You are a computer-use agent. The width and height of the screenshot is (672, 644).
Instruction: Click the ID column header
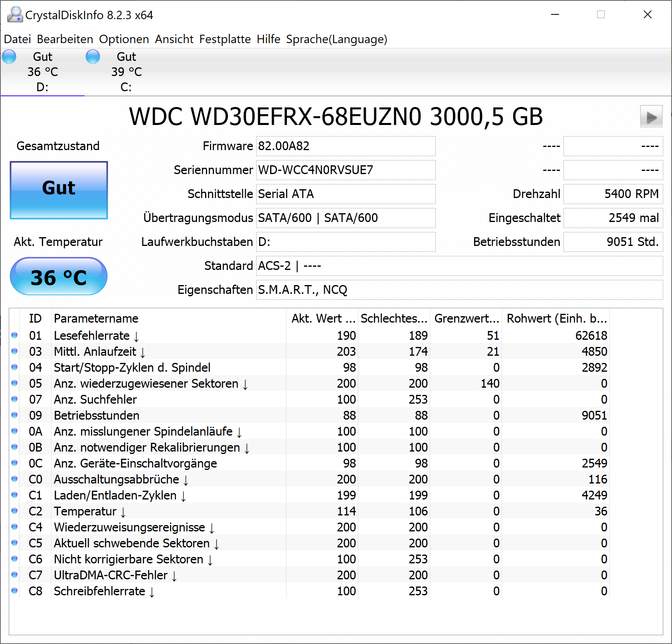point(35,318)
